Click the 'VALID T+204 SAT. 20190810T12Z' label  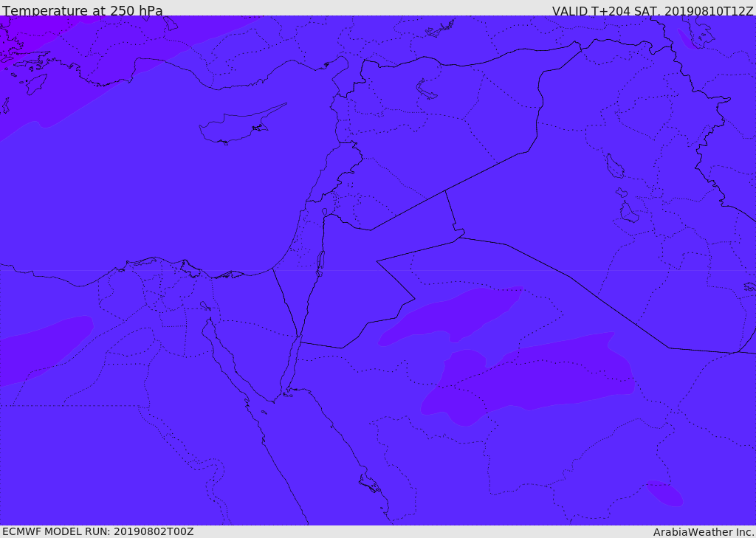653,11
